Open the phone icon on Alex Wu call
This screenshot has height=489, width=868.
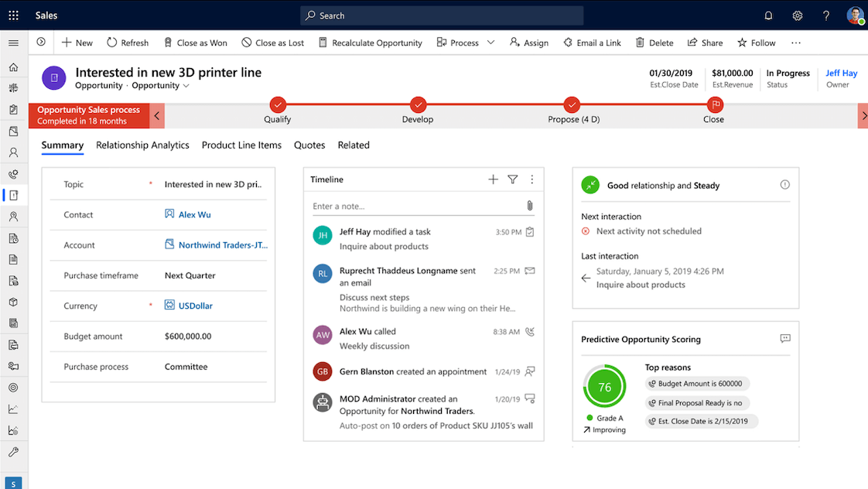[x=530, y=332]
